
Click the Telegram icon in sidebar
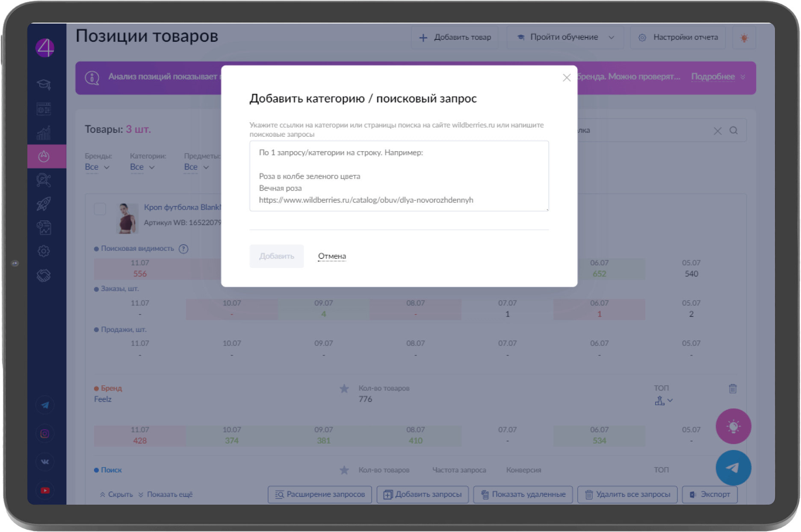click(45, 405)
